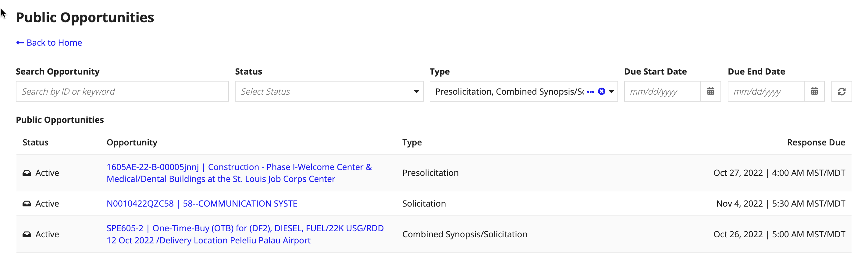Click the inbox icon beside the Presolicitation row
This screenshot has height=258, width=868.
[x=27, y=173]
